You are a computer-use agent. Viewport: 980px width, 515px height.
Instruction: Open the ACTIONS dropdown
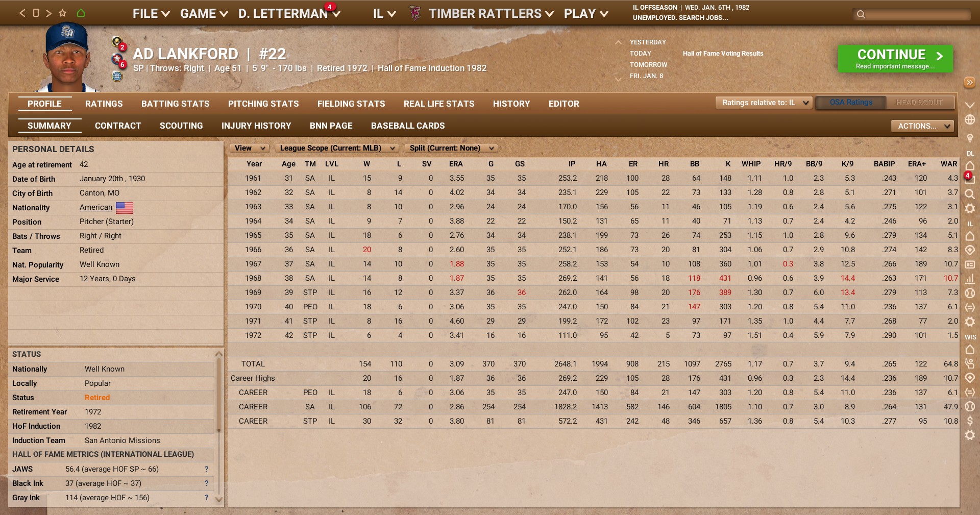coord(921,126)
